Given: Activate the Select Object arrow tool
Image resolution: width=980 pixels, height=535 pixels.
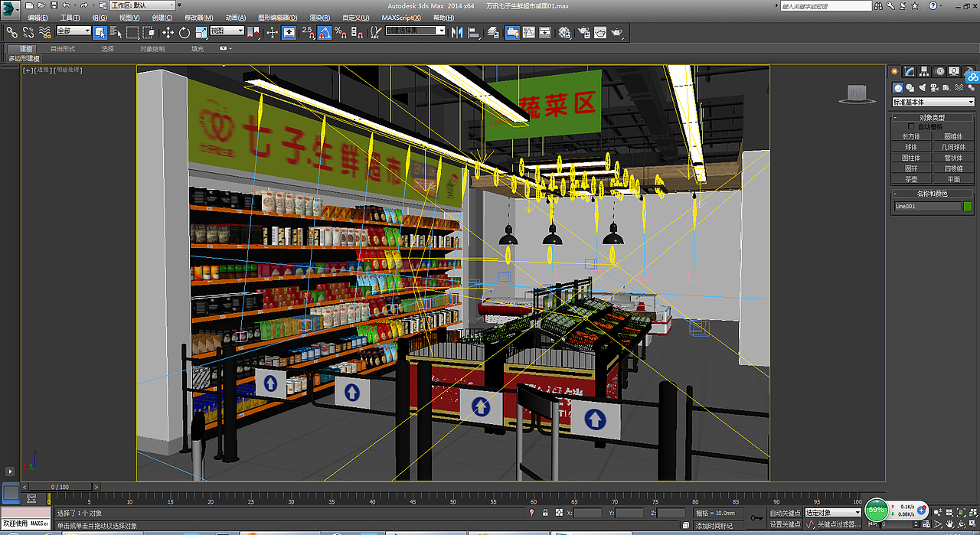Looking at the screenshot, I should click(100, 32).
